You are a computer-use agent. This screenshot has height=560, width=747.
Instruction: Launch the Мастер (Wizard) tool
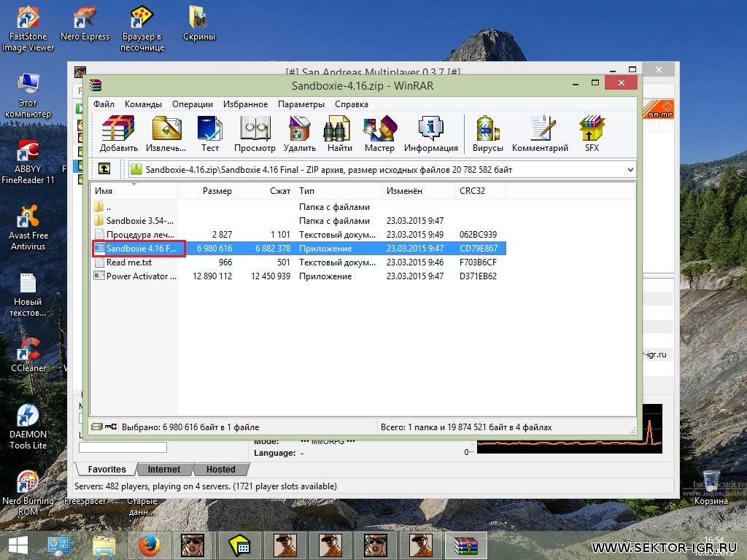coord(379,134)
